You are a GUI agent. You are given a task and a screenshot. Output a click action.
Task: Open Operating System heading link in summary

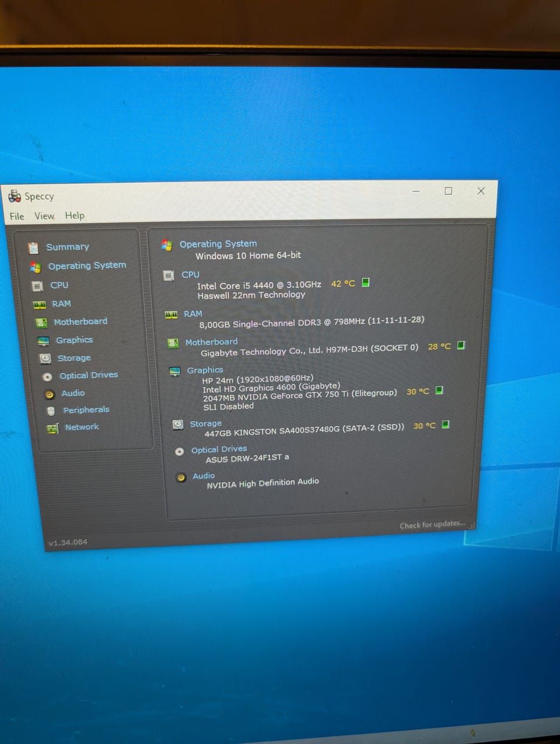(x=218, y=244)
